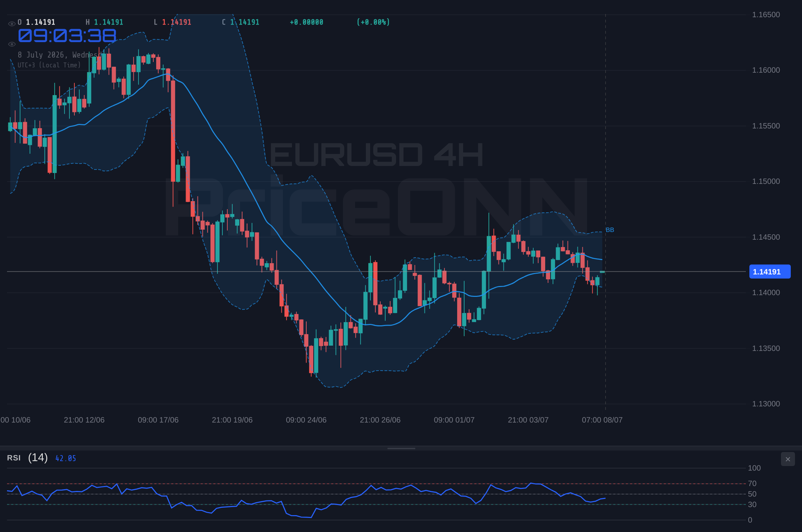This screenshot has width=802, height=532.
Task: Click the 09:00 24/06 time axis label
Action: pyautogui.click(x=306, y=420)
